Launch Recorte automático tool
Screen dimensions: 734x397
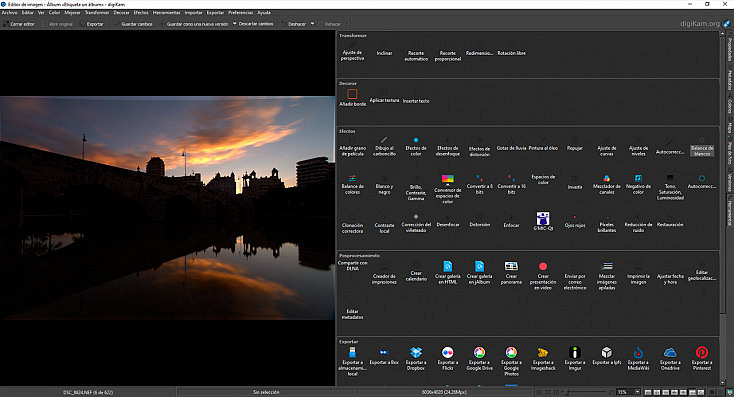pos(416,52)
